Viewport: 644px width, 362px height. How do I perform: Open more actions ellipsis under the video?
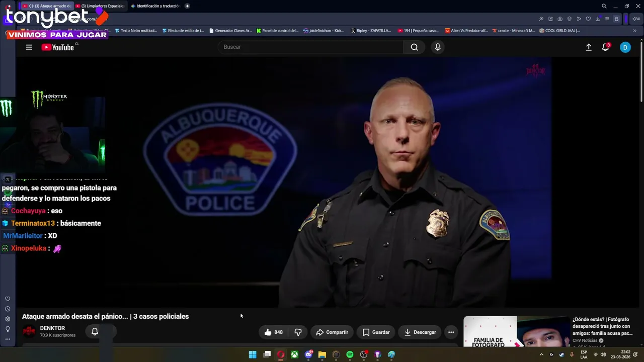[451, 332]
